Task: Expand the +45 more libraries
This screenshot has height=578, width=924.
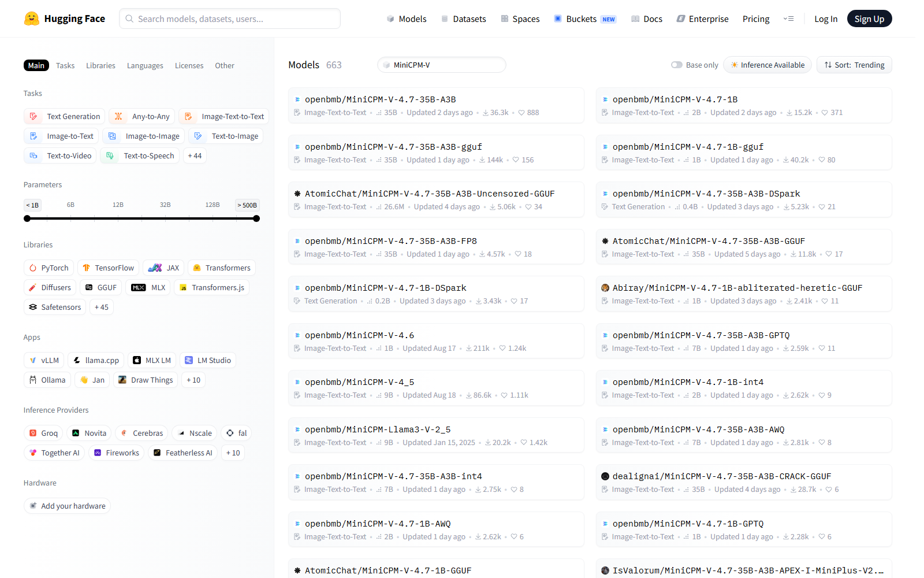Action: point(102,307)
